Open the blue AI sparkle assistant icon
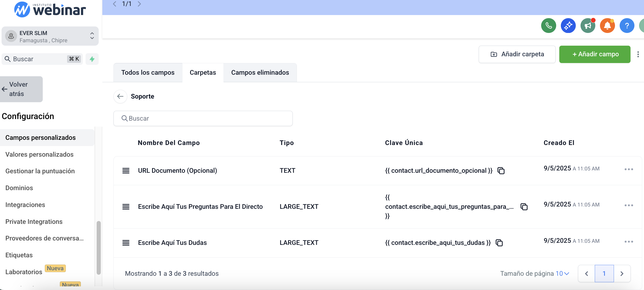The height and width of the screenshot is (290, 644). [x=568, y=26]
